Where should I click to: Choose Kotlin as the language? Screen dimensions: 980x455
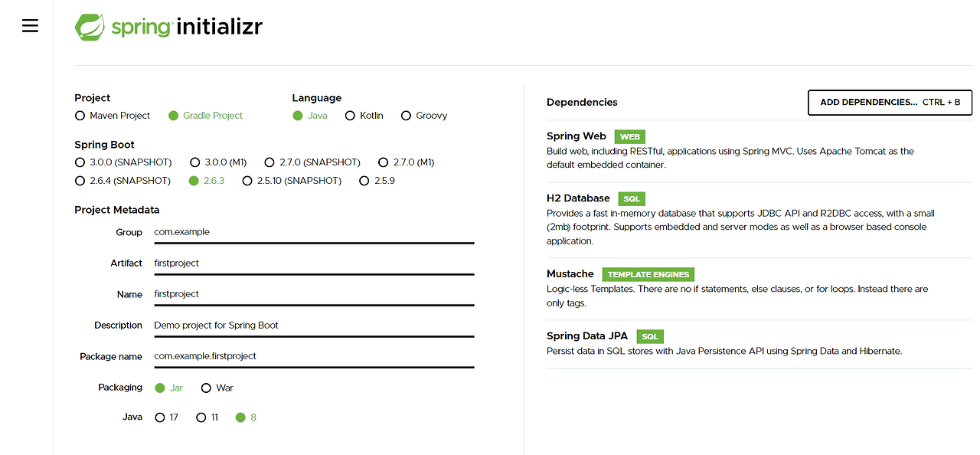(350, 115)
